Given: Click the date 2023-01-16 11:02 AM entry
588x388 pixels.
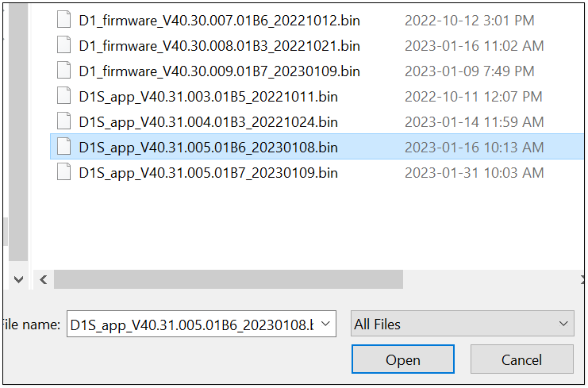Looking at the screenshot, I should pyautogui.click(x=474, y=46).
